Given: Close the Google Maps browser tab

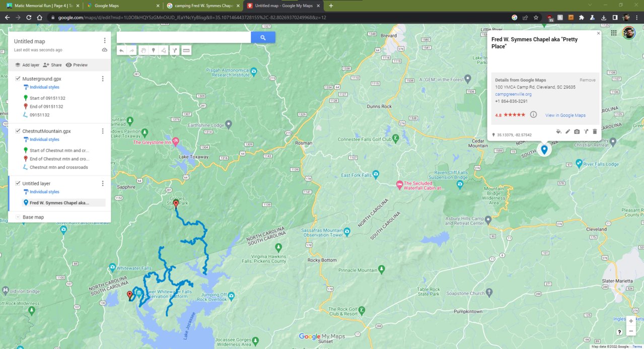Looking at the screenshot, I should point(157,6).
